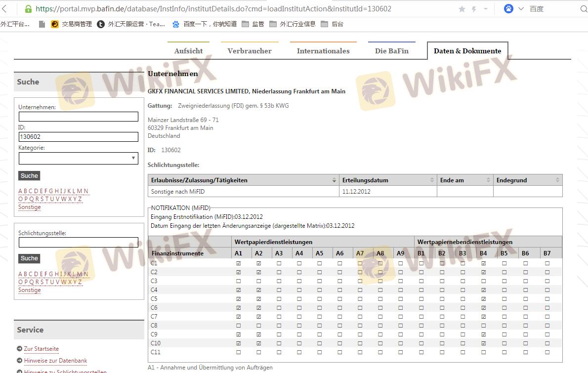Toggle the C3 row A2 checkbox
The height and width of the screenshot is (373, 588).
click(x=259, y=281)
